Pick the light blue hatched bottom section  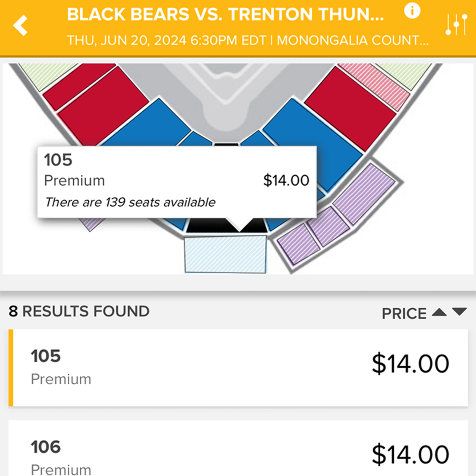pyautogui.click(x=225, y=254)
